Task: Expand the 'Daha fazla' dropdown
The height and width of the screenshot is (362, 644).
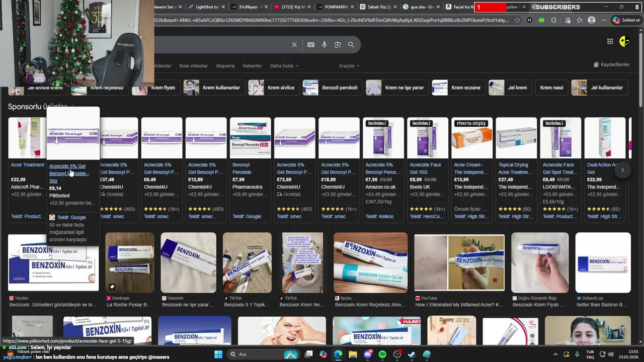Action: (x=284, y=66)
